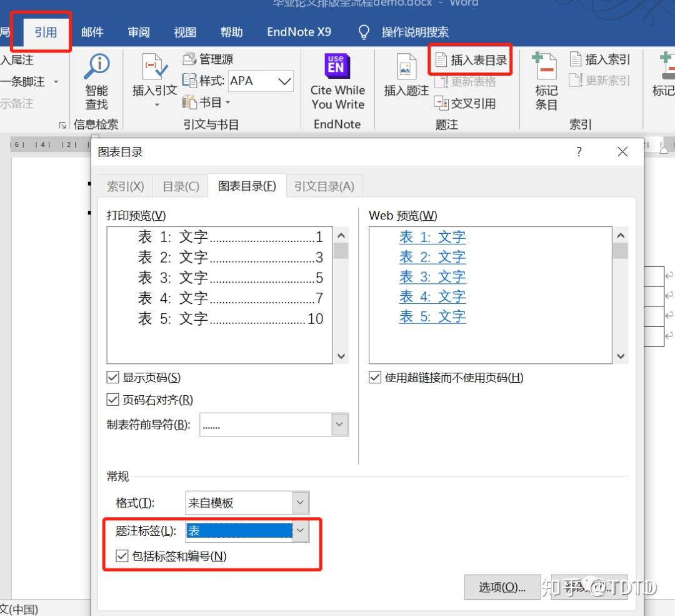This screenshot has height=616, width=675.
Task: Switch to the 审阅 ribbon tab
Action: pos(139,33)
